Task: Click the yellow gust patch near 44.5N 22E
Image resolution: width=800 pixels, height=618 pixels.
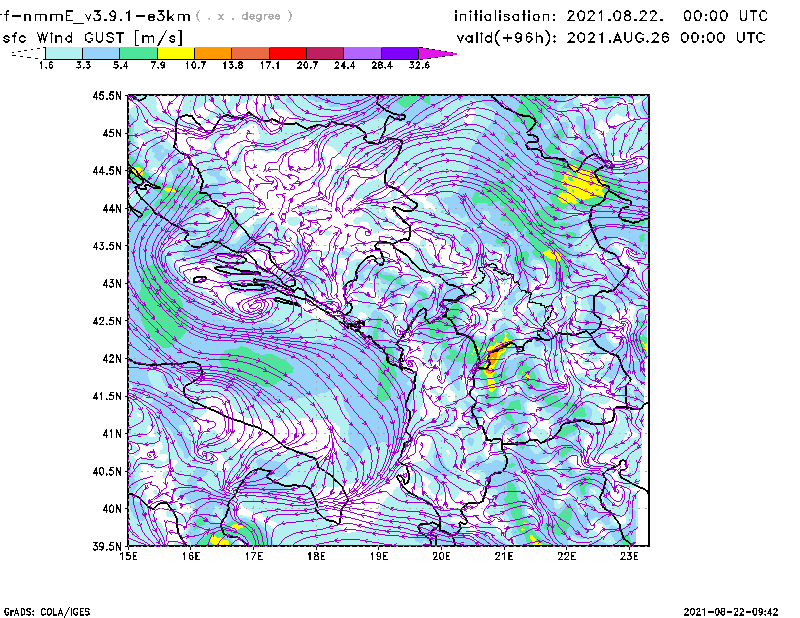Action: [581, 185]
